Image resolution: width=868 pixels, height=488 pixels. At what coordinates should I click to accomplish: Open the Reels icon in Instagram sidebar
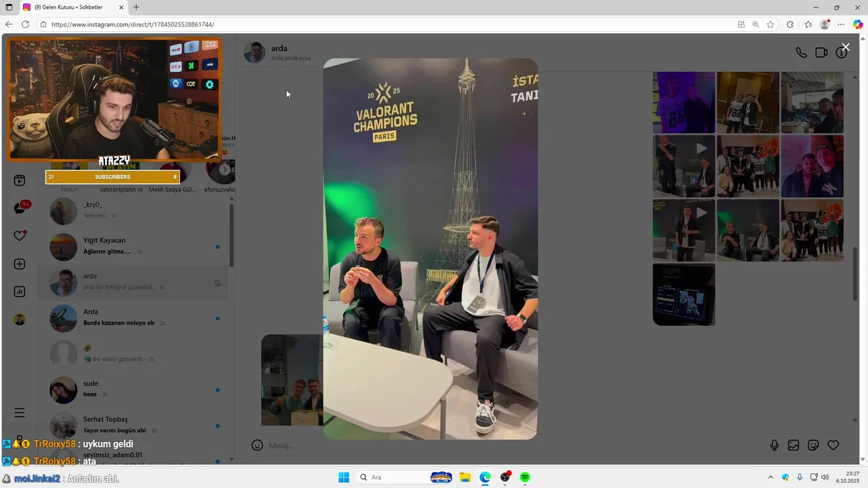point(20,180)
